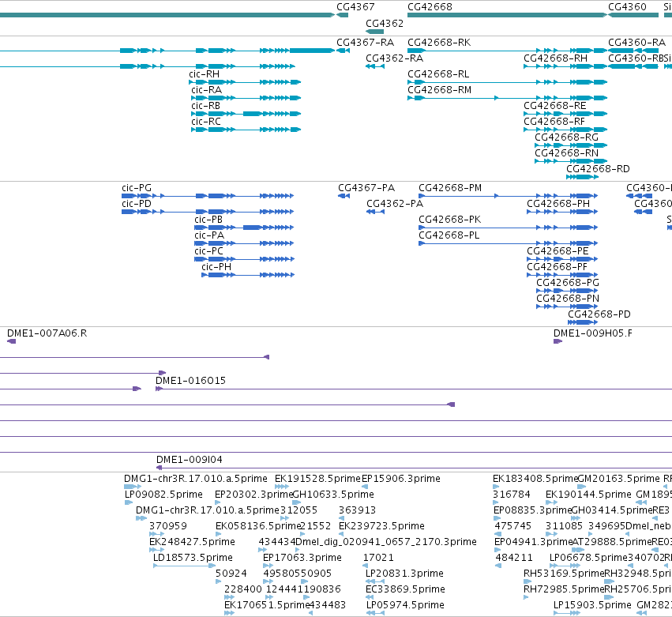The width and height of the screenshot is (672, 617).
Task: Click transcript label CG42668-RL
Action: click(x=438, y=74)
